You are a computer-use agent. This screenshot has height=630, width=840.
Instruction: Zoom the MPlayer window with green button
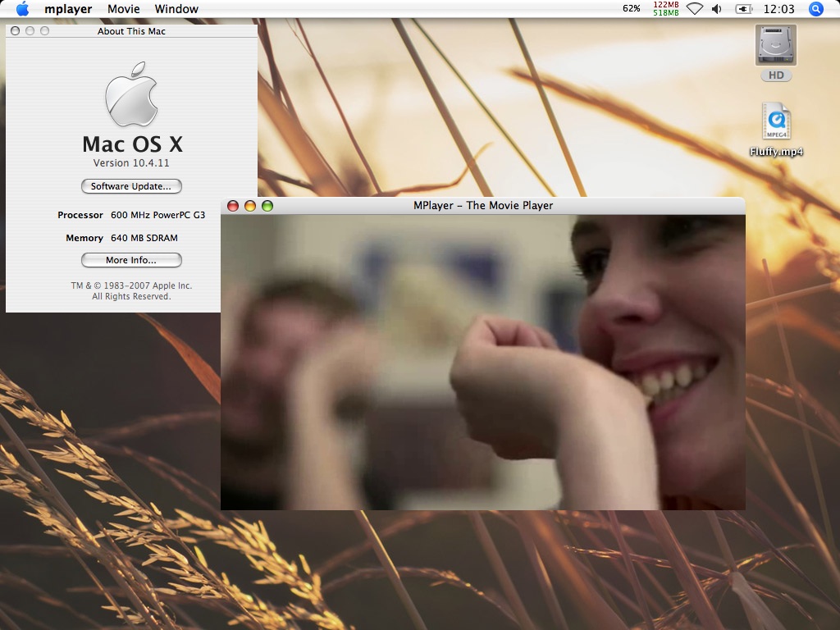point(267,206)
